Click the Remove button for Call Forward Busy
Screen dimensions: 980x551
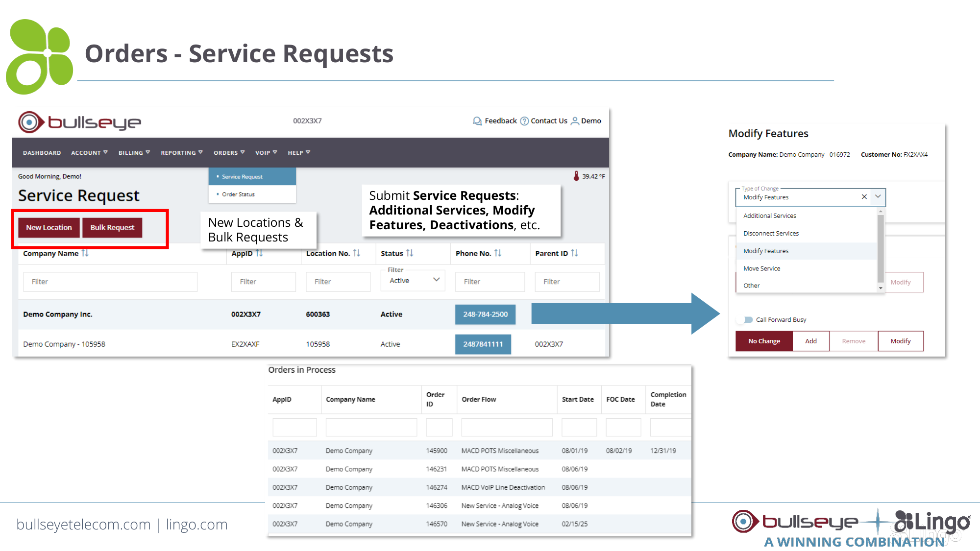854,341
